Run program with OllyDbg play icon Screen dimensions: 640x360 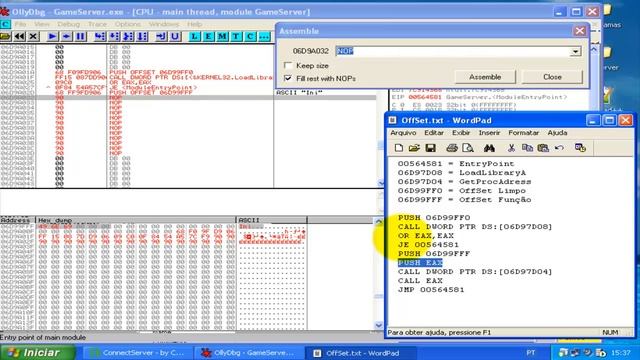52,36
